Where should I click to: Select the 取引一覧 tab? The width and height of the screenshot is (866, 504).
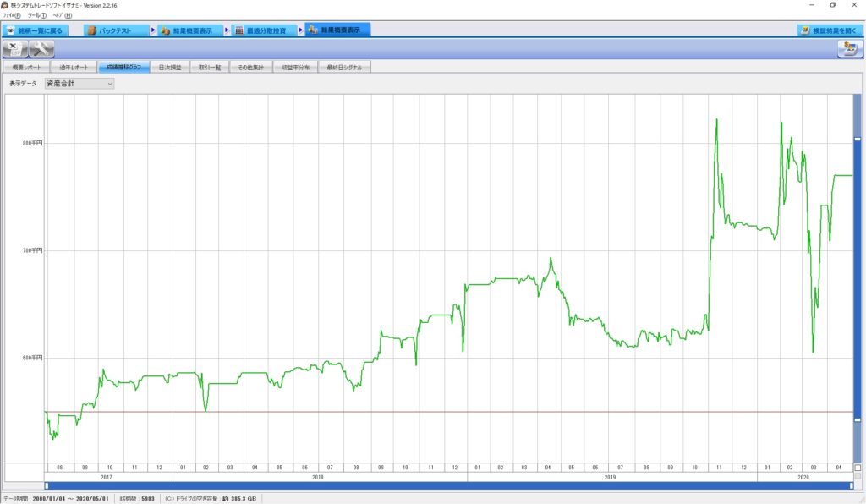(x=209, y=67)
